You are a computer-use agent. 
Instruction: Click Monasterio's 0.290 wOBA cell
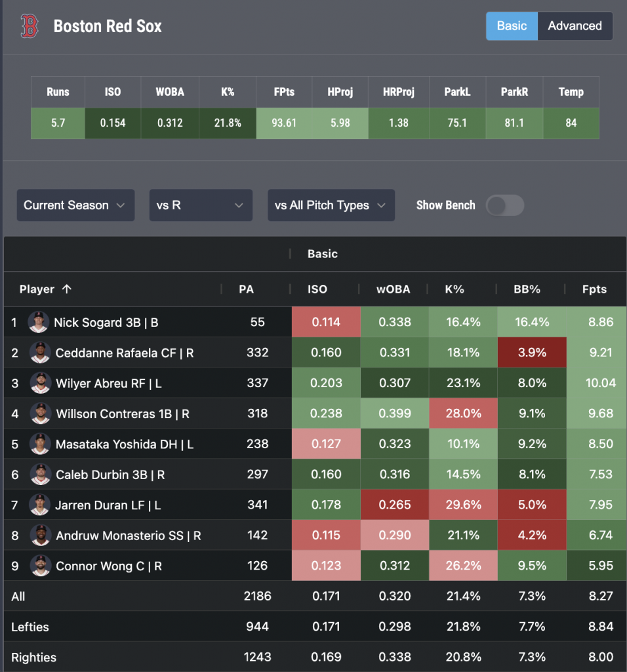pyautogui.click(x=394, y=535)
